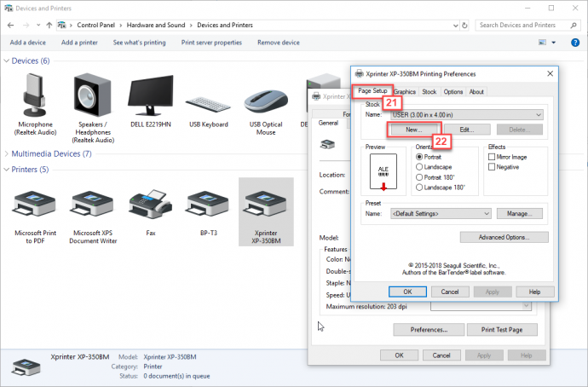Image resolution: width=588 pixels, height=387 pixels.
Task: Click Remove device
Action: 279,43
